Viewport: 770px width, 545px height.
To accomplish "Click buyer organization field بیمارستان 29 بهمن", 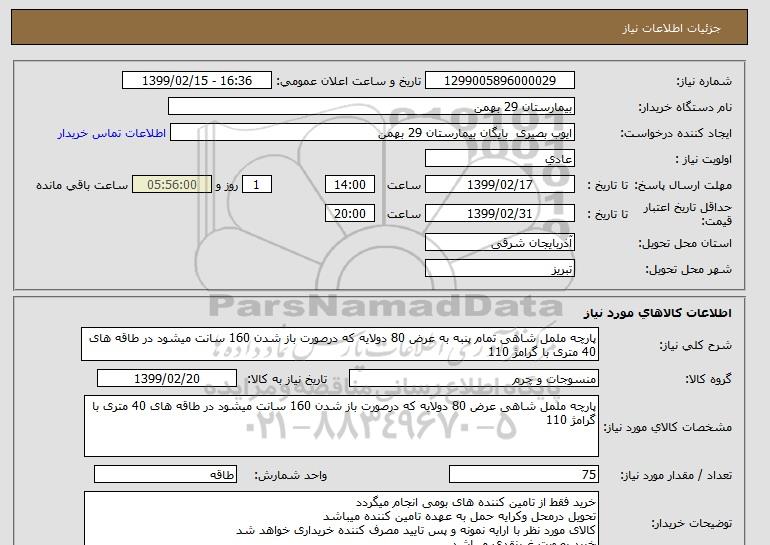I will (x=371, y=107).
